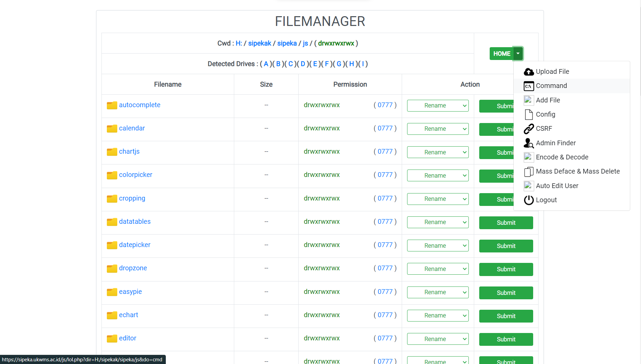The height and width of the screenshot is (364, 641).
Task: Switch to drive I link
Action: tap(363, 64)
